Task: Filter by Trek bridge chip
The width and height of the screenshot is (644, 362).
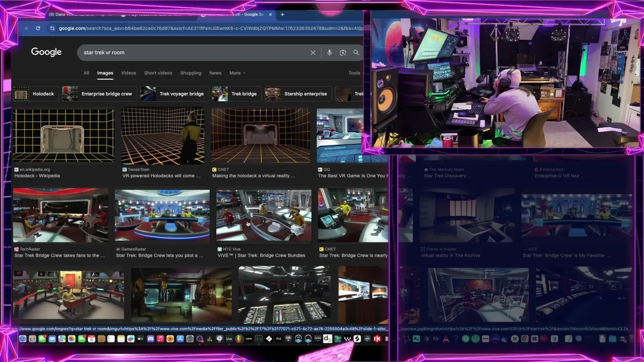Action: point(236,94)
